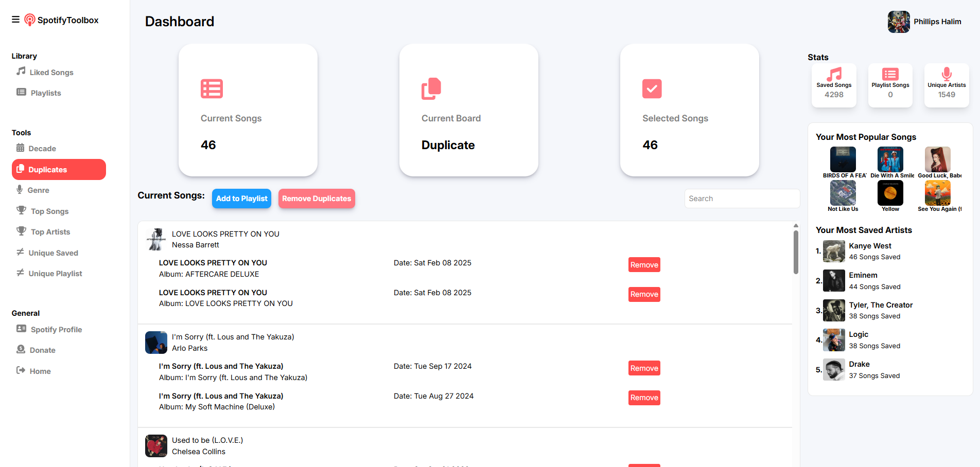The image size is (980, 467).
Task: Click the song Search field
Action: pos(742,199)
